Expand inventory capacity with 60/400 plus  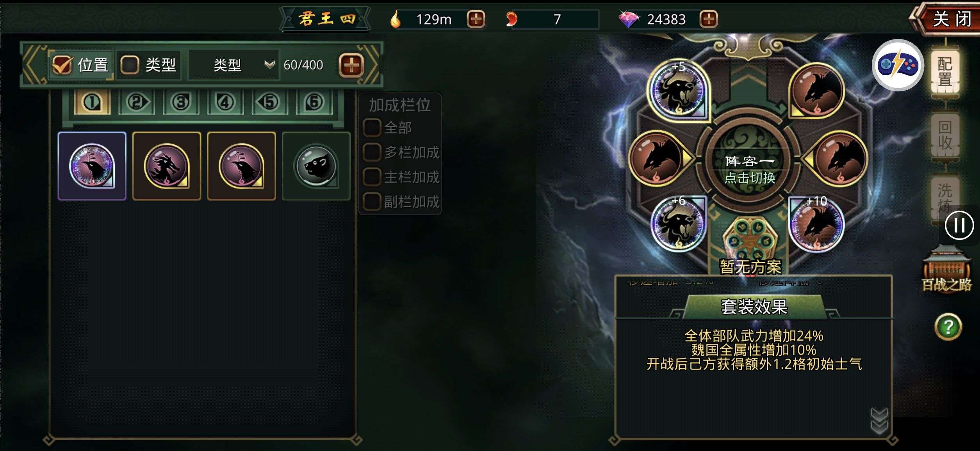point(351,65)
